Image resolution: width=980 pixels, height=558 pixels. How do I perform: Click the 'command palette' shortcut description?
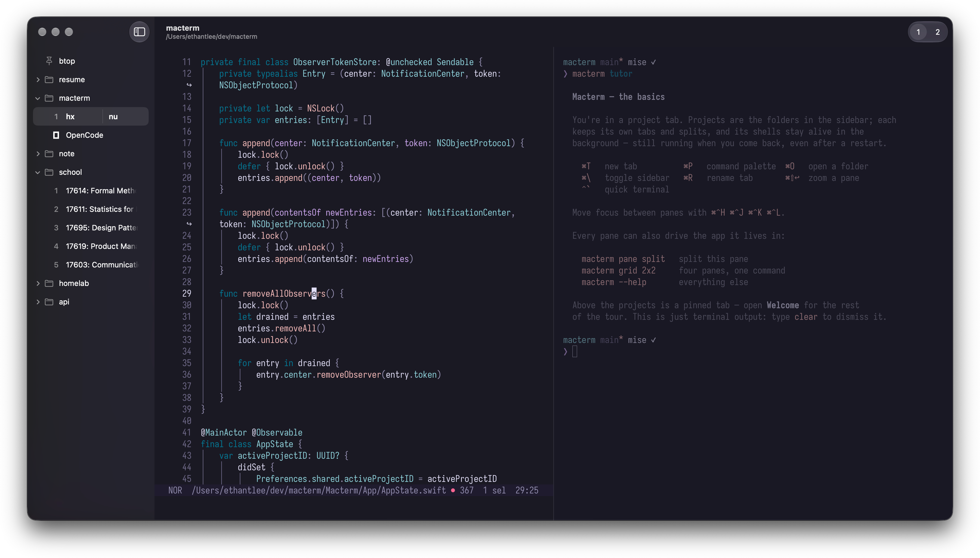741,166
